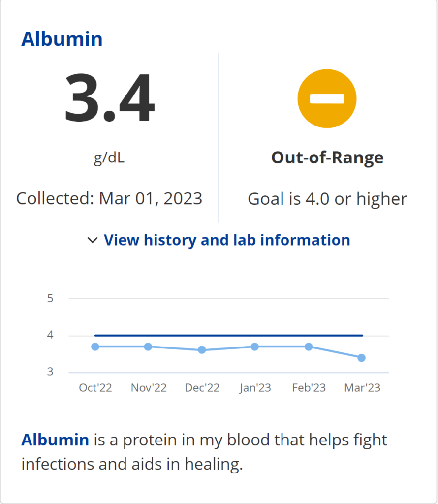Click the Goal is 4.0 or higher text

coord(327,198)
